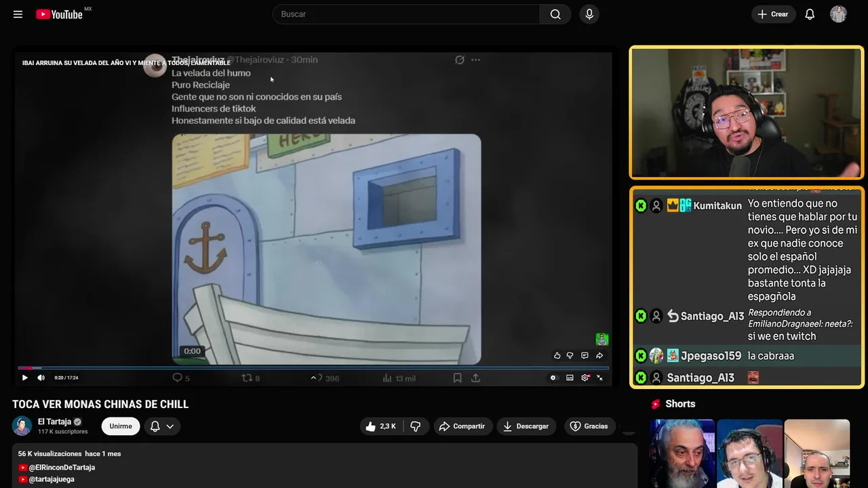This screenshot has height=488, width=868.
Task: Click thumbs down icon inside player overlay
Action: click(570, 355)
